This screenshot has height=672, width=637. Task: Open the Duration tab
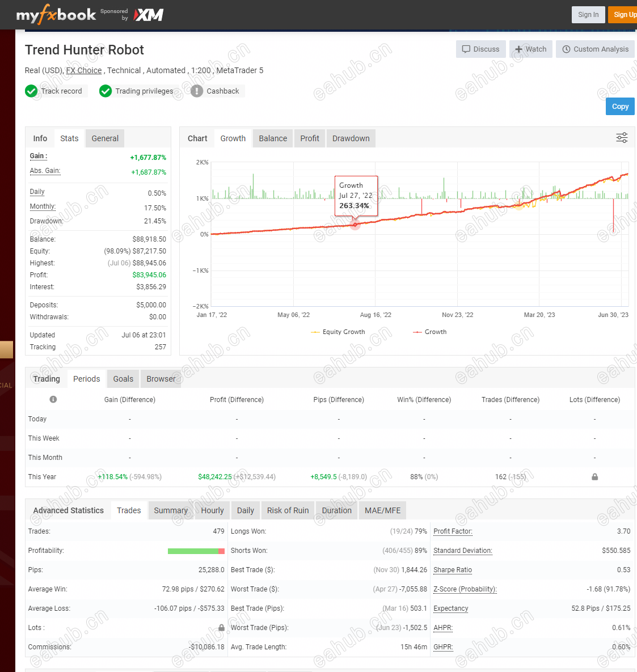pos(336,510)
